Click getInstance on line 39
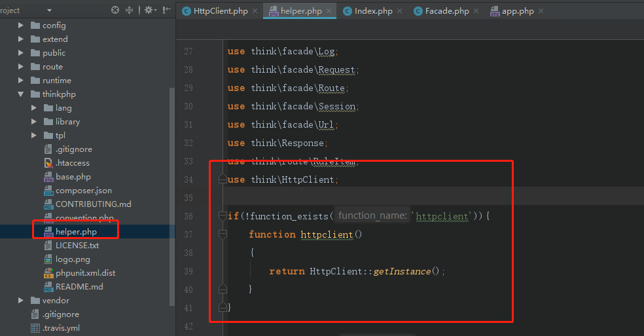 pyautogui.click(x=402, y=271)
